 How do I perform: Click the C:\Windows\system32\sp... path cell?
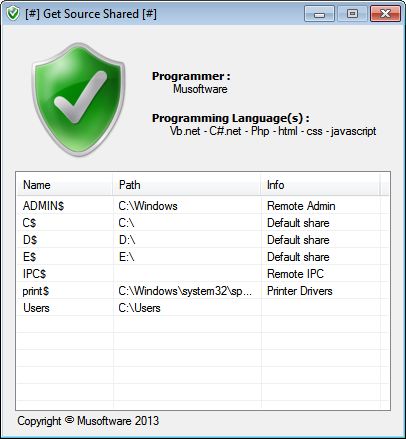(x=185, y=291)
